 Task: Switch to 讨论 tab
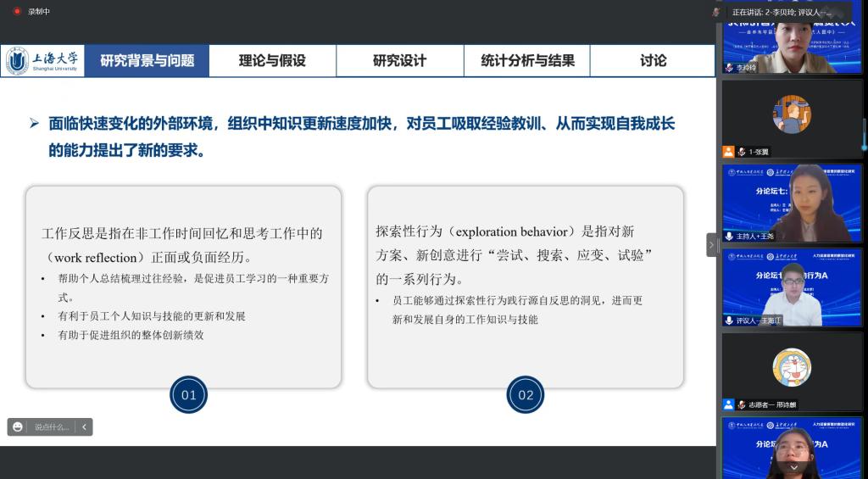pyautogui.click(x=653, y=60)
